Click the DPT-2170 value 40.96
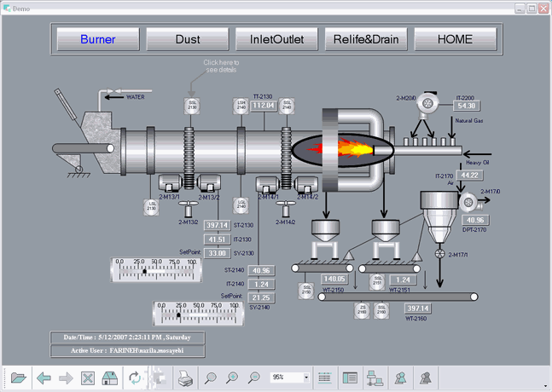The width and height of the screenshot is (552, 392). click(x=475, y=220)
